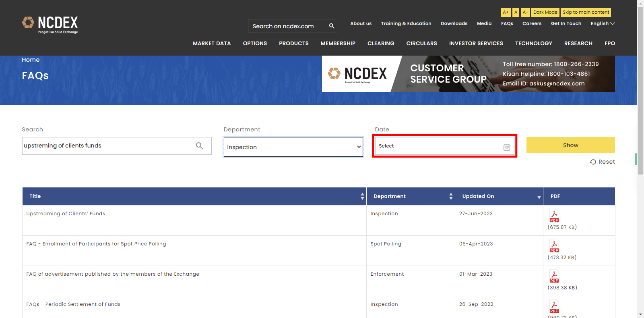644x318 pixels.
Task: Decrease font size with A- button
Action: pyautogui.click(x=525, y=12)
